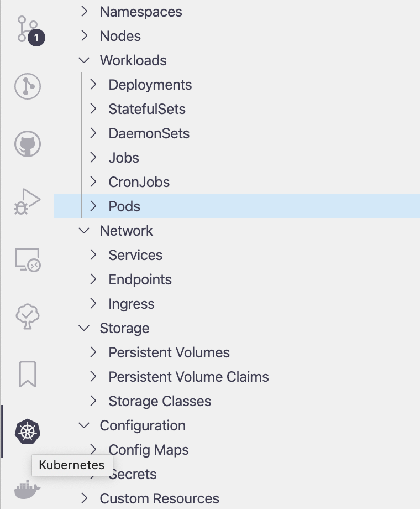420x509 pixels.
Task: Open the commit graph view icon
Action: (26, 86)
